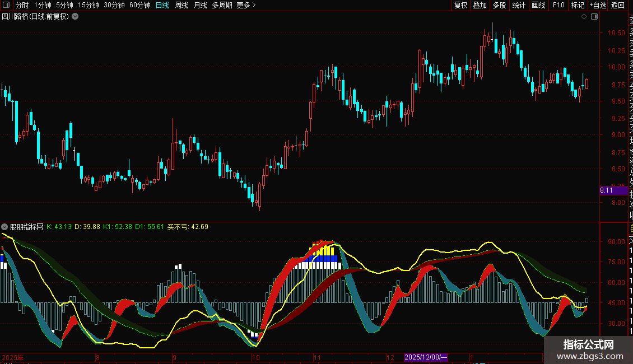Click the 2025/12/08/一 date marker

pyautogui.click(x=426, y=357)
